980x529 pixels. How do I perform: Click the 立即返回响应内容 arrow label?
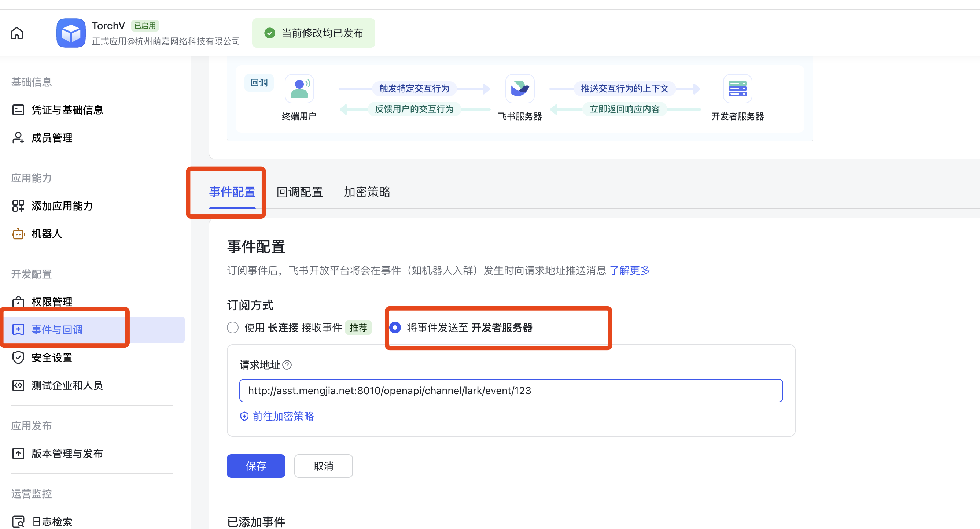click(625, 109)
